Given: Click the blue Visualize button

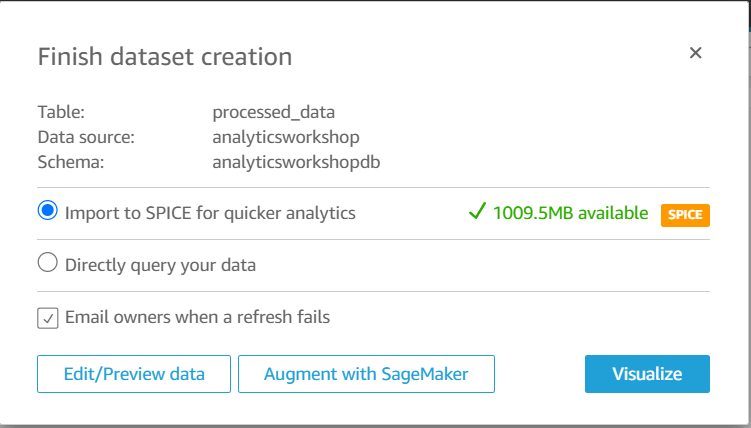Looking at the screenshot, I should tap(647, 374).
